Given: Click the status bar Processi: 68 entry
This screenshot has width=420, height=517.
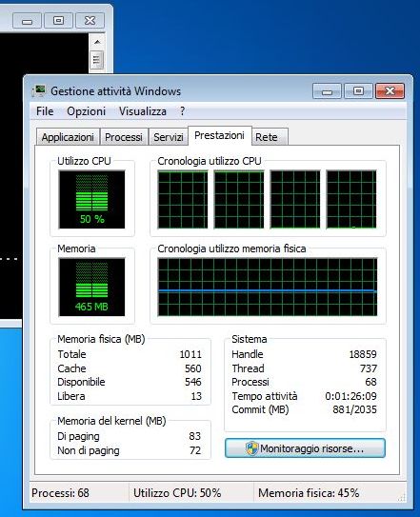Looking at the screenshot, I should [60, 493].
